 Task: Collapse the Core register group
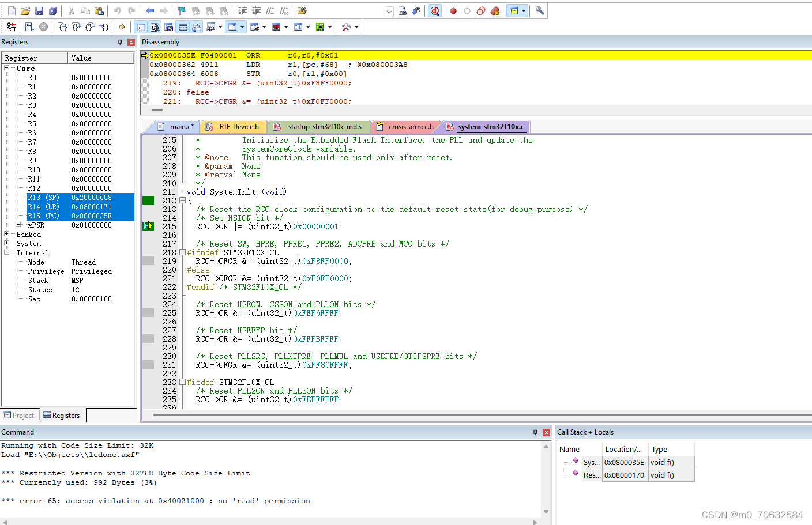pyautogui.click(x=7, y=68)
